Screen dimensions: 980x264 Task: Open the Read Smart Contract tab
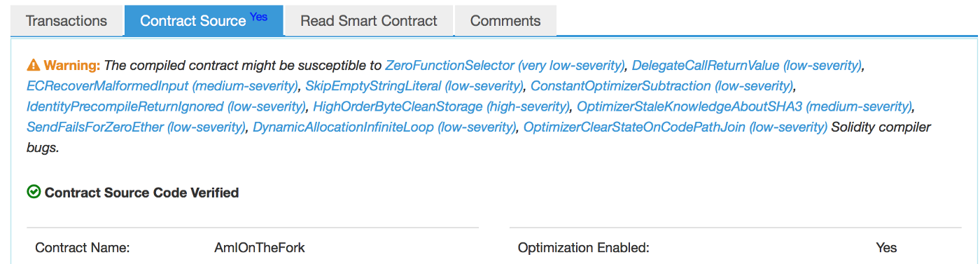coord(369,21)
